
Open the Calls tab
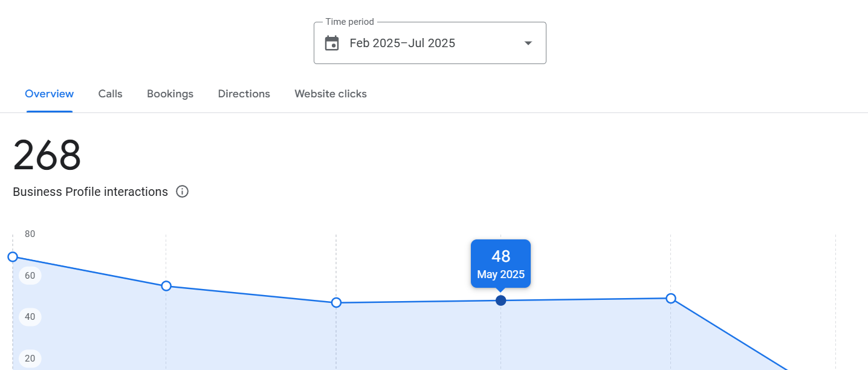click(x=111, y=94)
